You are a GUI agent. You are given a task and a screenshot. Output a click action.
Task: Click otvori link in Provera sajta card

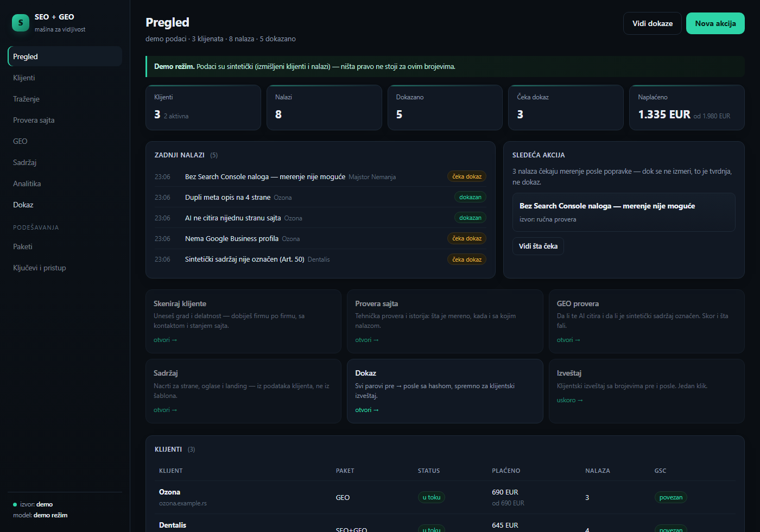(x=367, y=340)
